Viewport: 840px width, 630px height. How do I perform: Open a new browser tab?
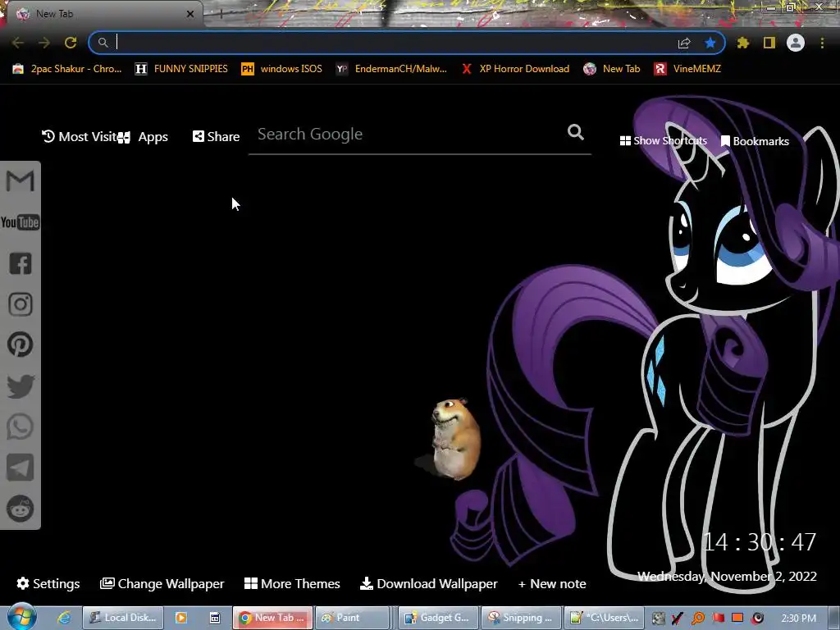221,15
